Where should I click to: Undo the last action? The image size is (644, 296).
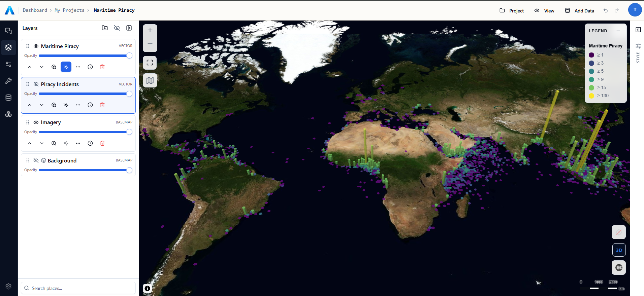606,11
